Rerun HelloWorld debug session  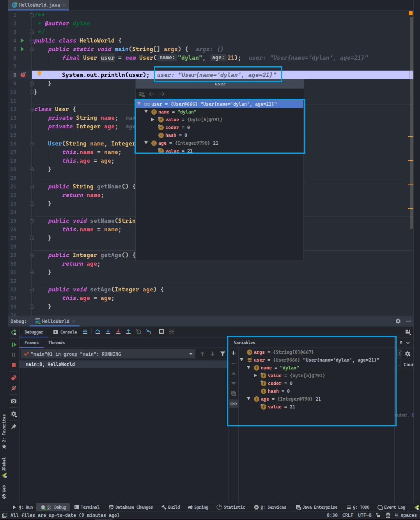pyautogui.click(x=14, y=332)
